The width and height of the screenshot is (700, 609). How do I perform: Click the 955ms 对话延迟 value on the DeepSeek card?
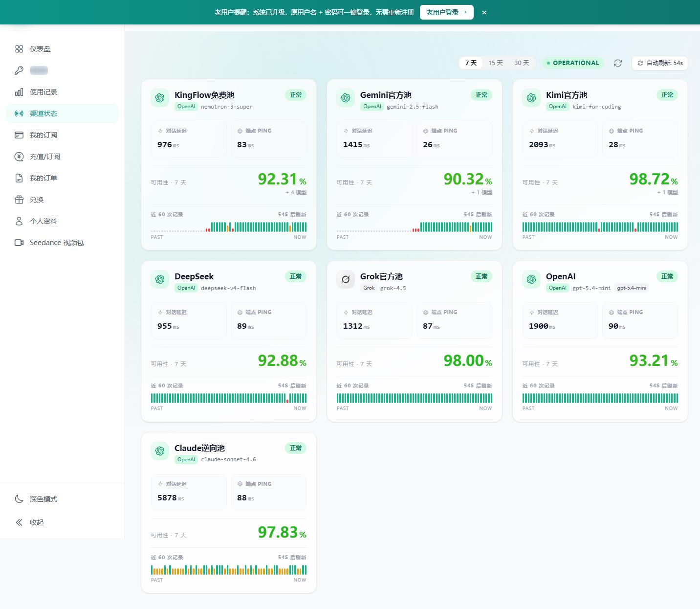click(x=168, y=326)
